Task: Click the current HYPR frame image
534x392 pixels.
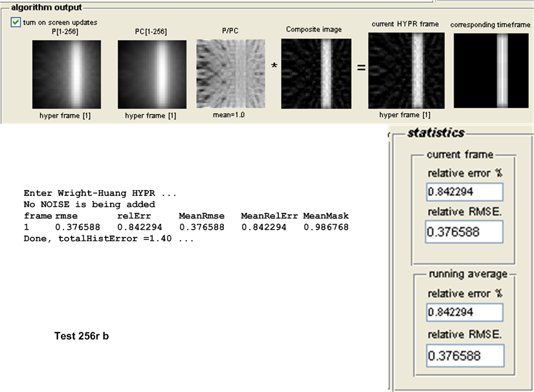Action: pos(406,71)
